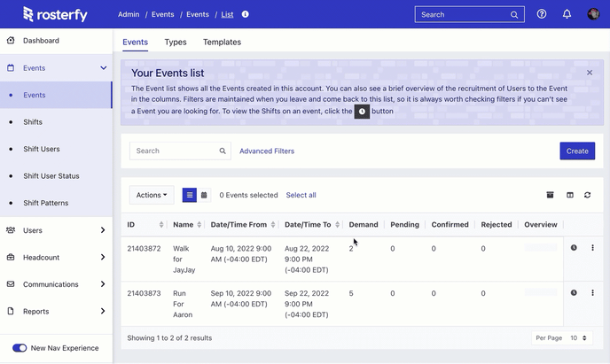Click the Rosterfy logo
The width and height of the screenshot is (610, 364).
click(x=55, y=14)
